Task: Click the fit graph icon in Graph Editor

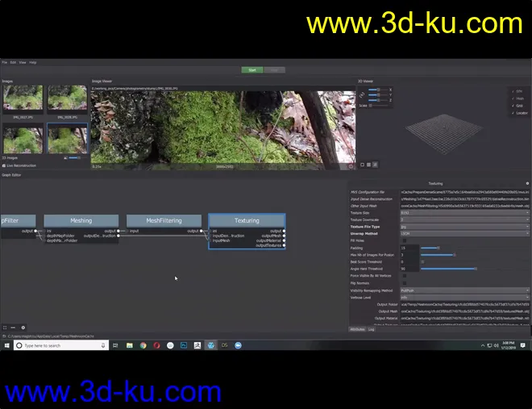Action: (5, 328)
